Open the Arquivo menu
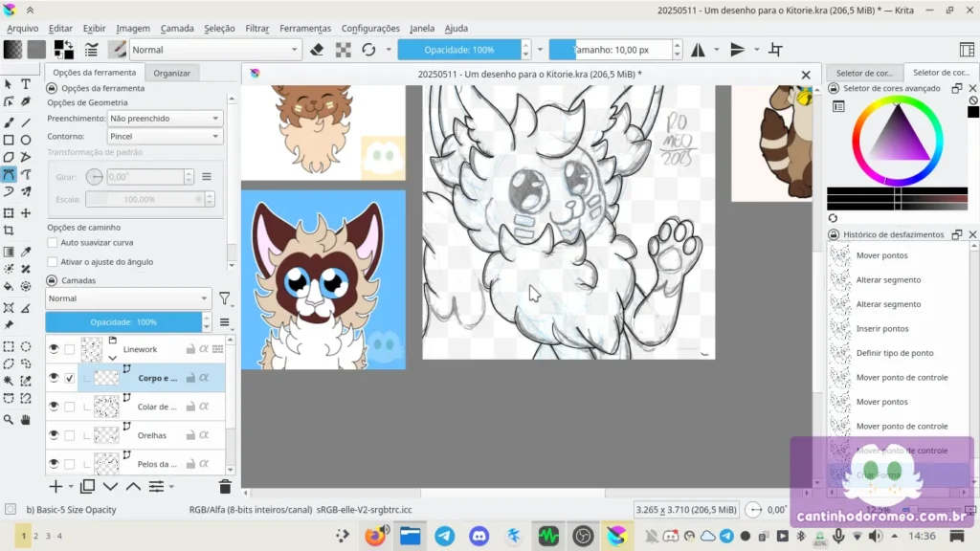980x551 pixels. [23, 28]
